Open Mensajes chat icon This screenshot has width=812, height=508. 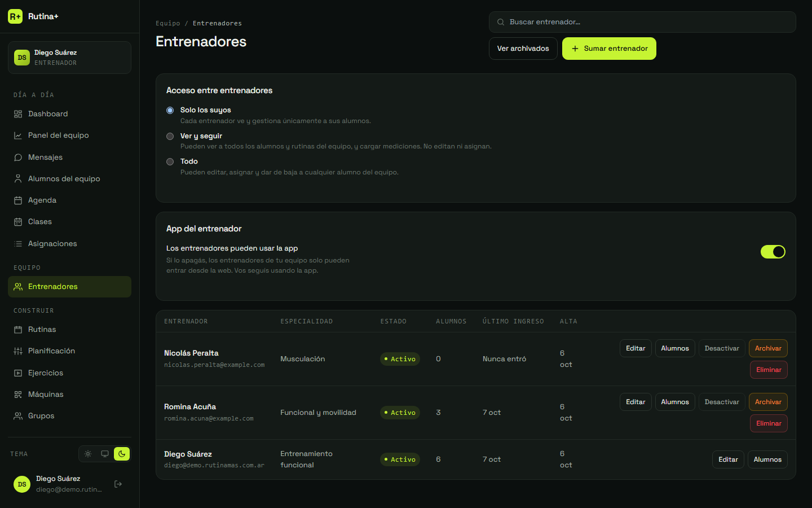tap(18, 157)
